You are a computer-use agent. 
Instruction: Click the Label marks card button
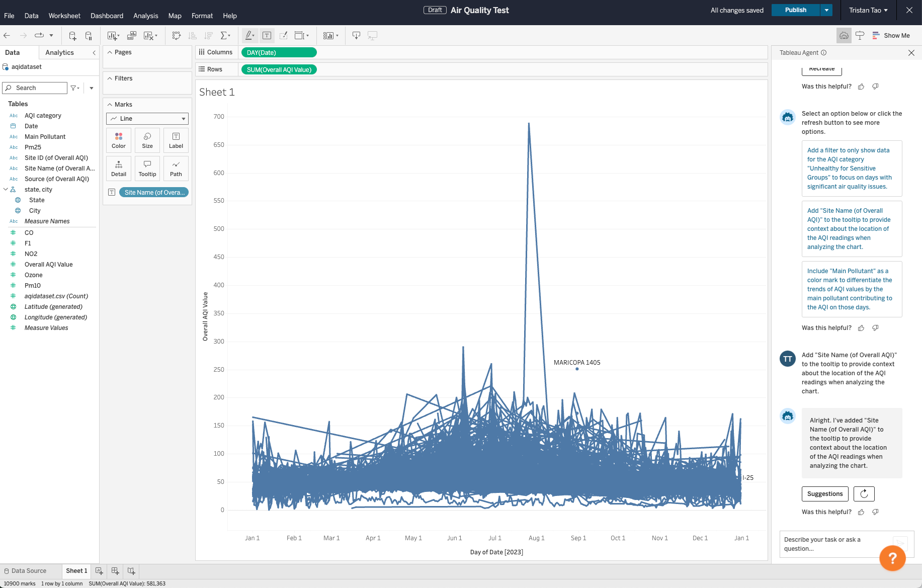[176, 140]
